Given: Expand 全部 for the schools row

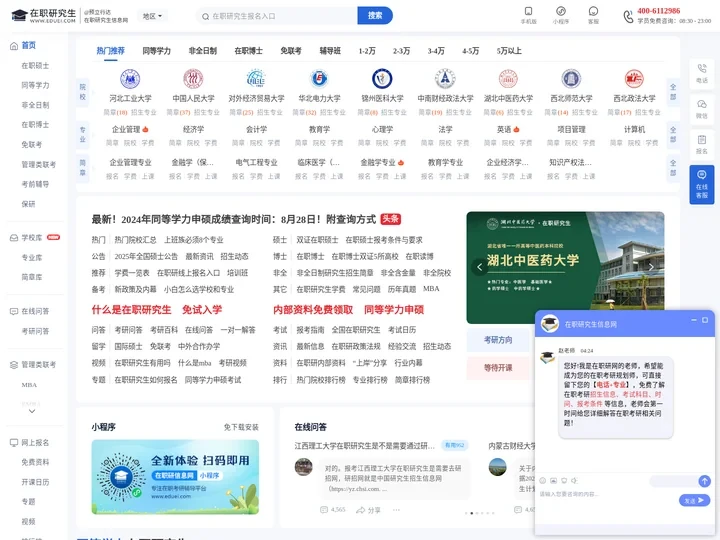Looking at the screenshot, I should (673, 92).
